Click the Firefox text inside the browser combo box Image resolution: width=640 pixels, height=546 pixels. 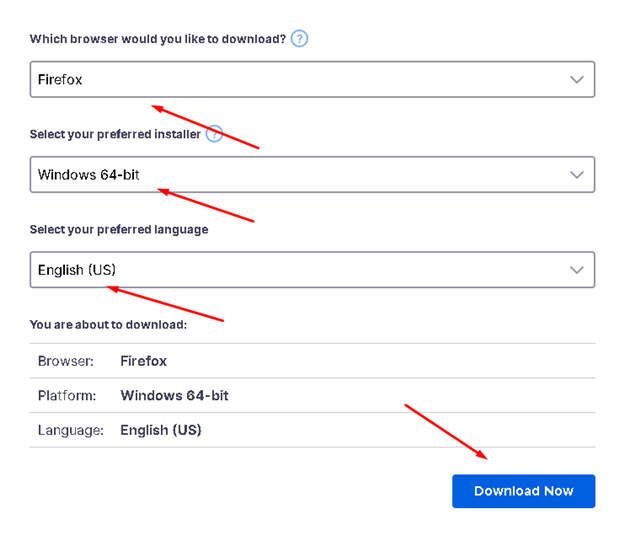point(60,79)
